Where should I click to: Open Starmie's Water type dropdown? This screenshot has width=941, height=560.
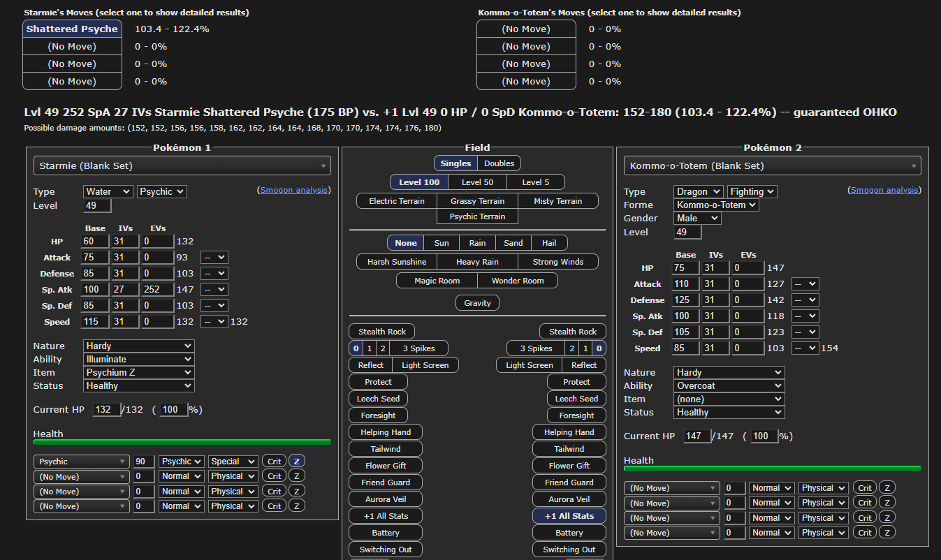click(108, 191)
